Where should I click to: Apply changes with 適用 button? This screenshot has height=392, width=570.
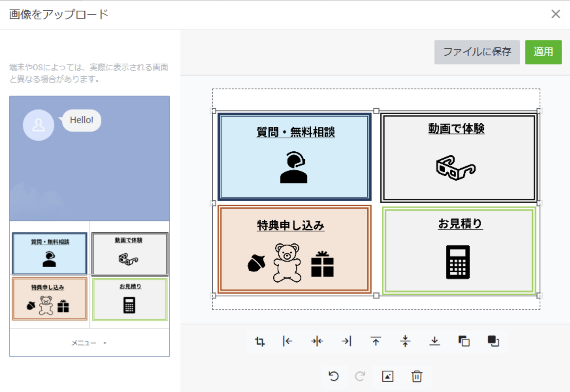pos(544,52)
